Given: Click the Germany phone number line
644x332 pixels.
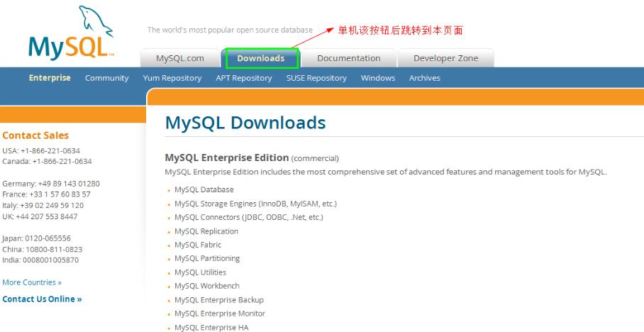Looking at the screenshot, I should [51, 184].
